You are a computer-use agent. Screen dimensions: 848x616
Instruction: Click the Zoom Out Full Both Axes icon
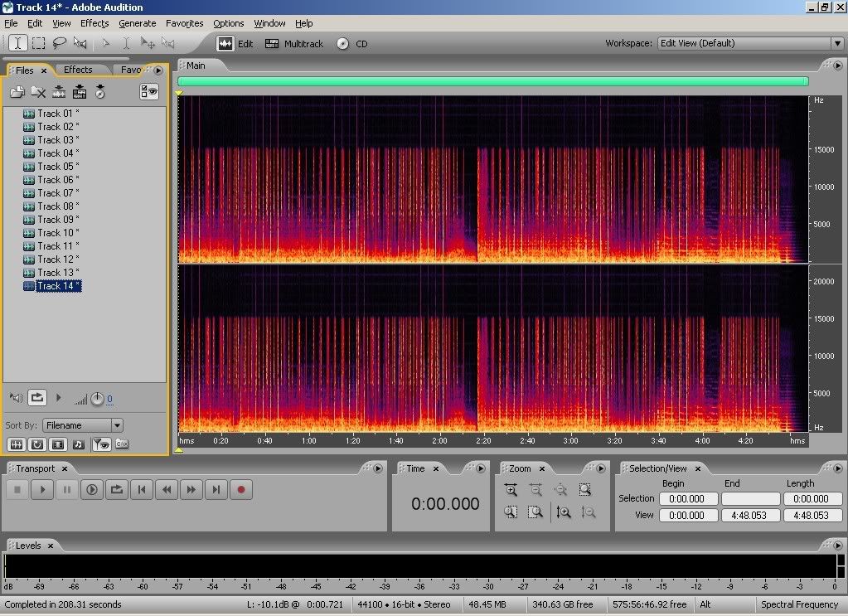[560, 490]
